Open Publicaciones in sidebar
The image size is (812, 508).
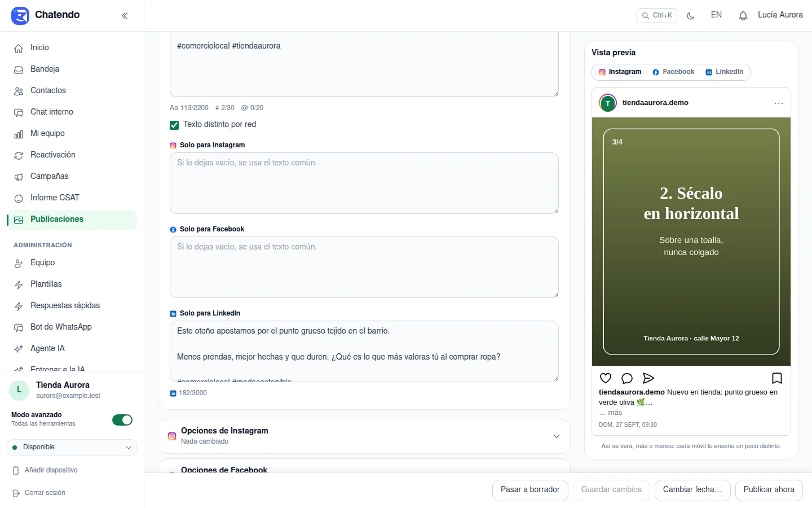tap(72, 220)
